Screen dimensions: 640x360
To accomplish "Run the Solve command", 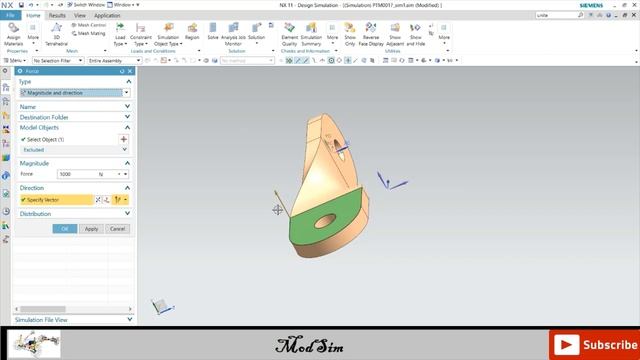I will pos(213,31).
